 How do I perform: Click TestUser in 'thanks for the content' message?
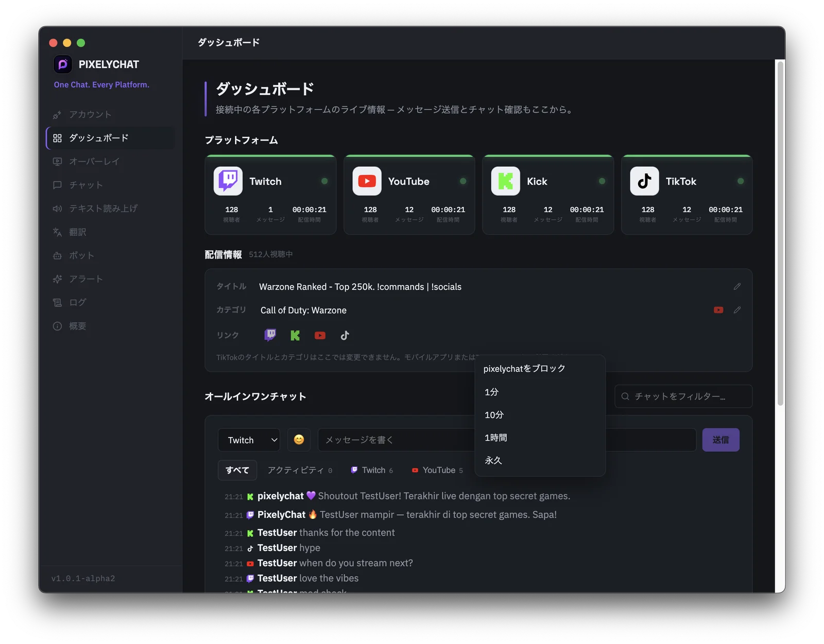[x=277, y=533]
